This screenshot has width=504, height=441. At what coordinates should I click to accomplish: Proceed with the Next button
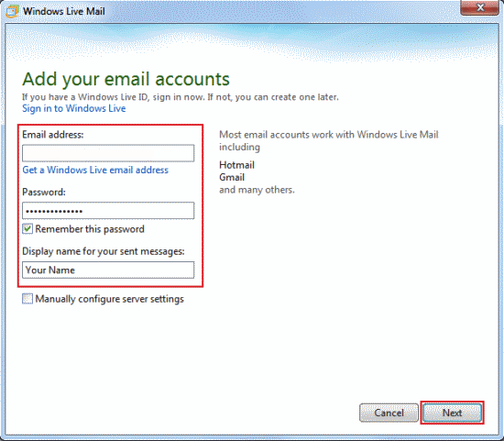pos(452,413)
